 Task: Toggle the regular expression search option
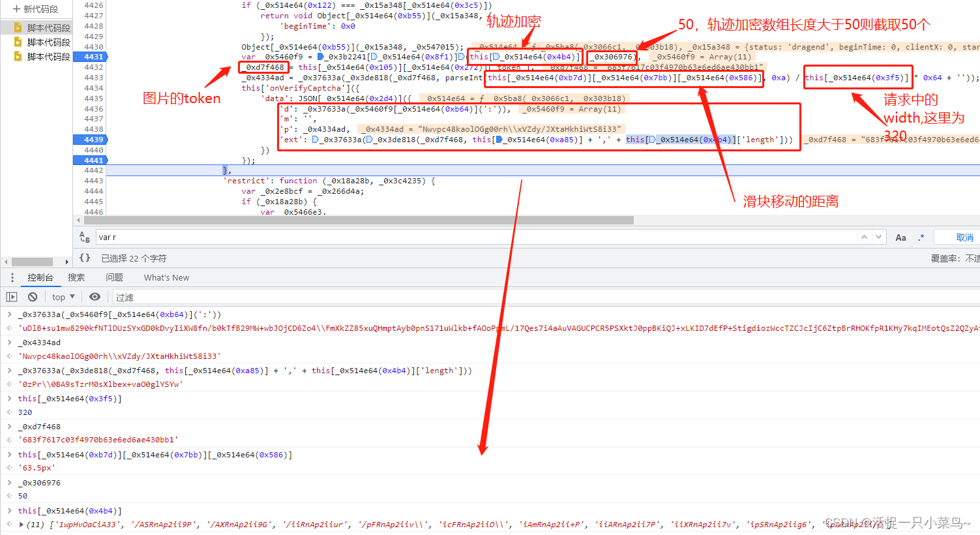click(x=921, y=237)
